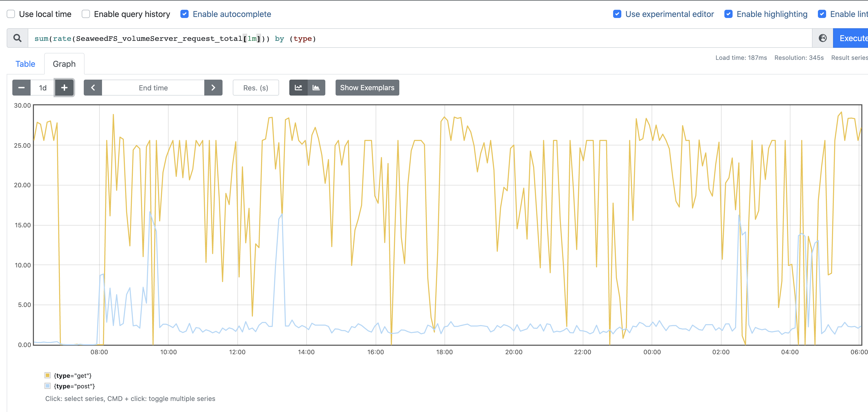868x412 pixels.
Task: Move end time backward with left chevron
Action: (93, 88)
